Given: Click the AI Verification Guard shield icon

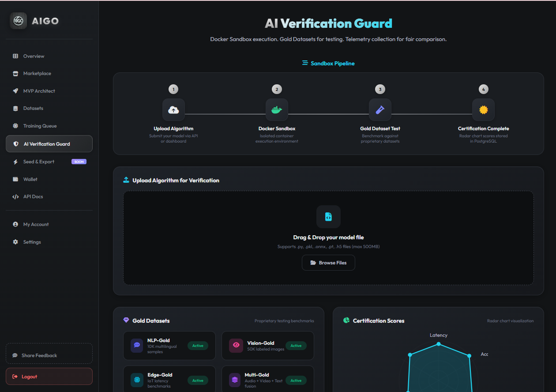Looking at the screenshot, I should point(16,144).
